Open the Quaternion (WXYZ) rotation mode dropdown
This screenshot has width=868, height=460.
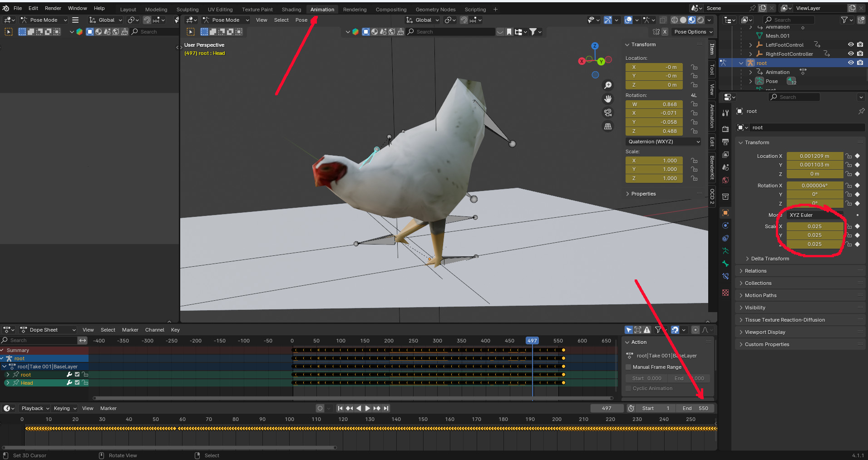coord(663,142)
